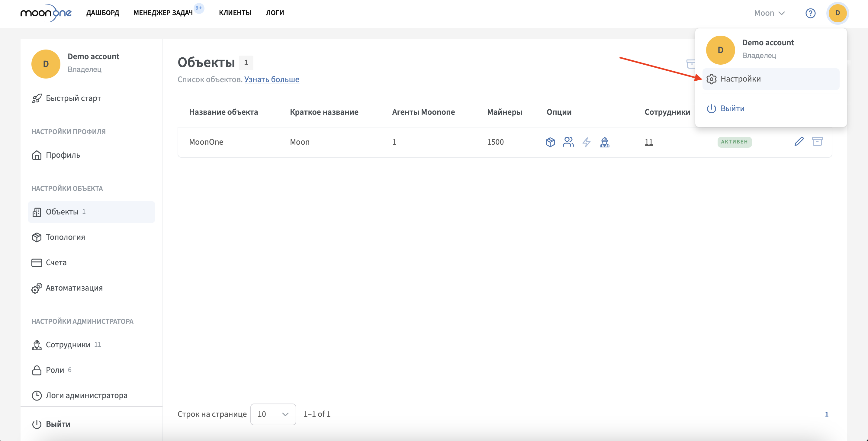Open Топология in the sidebar
Screen dimensions: 868x441
pos(65,237)
